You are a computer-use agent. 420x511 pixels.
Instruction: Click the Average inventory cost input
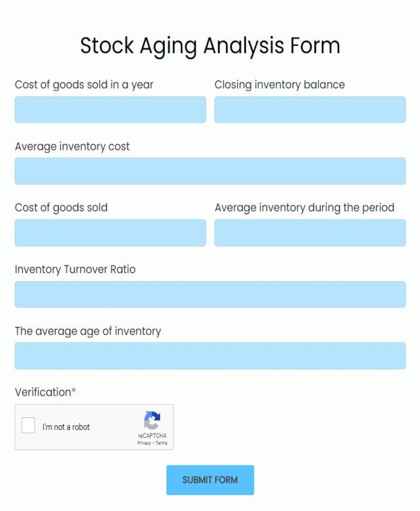coord(210,171)
